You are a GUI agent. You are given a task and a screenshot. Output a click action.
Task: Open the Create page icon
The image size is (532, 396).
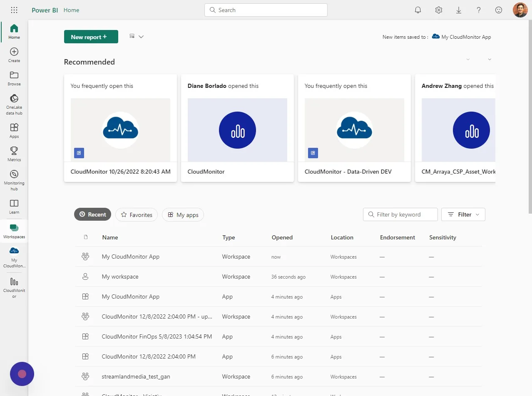coord(14,52)
